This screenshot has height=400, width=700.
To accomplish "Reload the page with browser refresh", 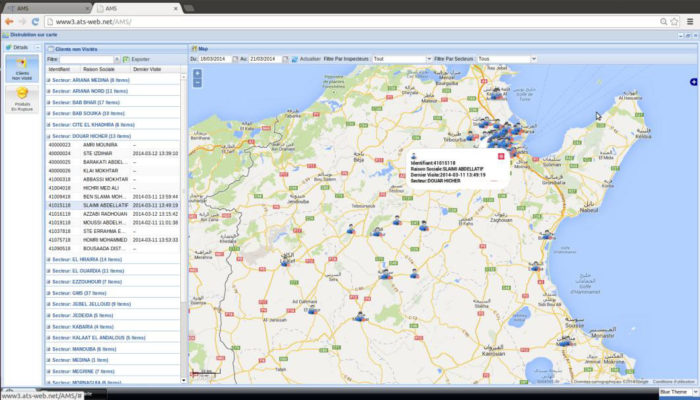I will point(35,21).
